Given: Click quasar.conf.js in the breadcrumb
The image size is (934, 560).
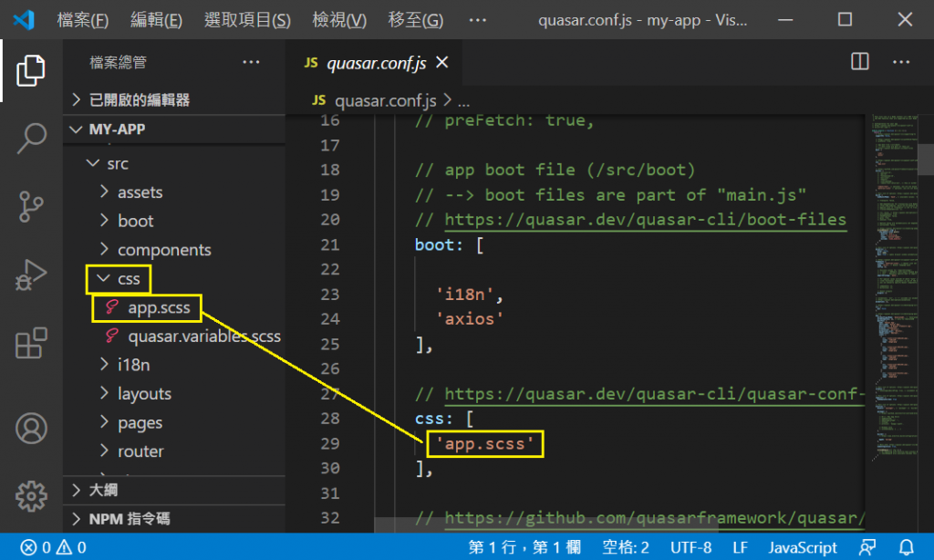Looking at the screenshot, I should pos(386,100).
